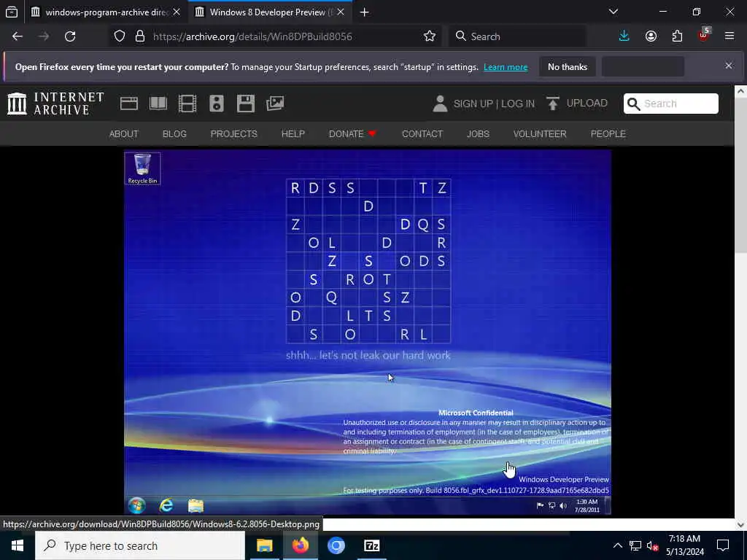Image resolution: width=747 pixels, height=560 pixels.
Task: Click the SIGN UP link
Action: pyautogui.click(x=473, y=104)
